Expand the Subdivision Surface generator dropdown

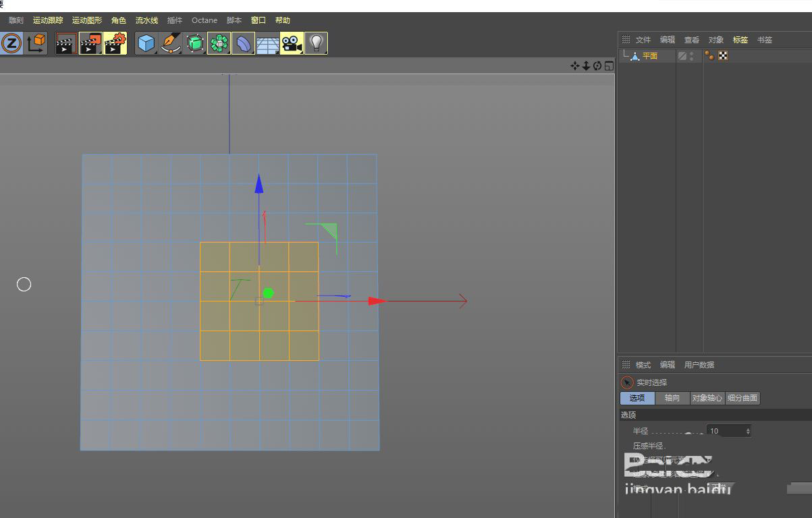pos(195,44)
